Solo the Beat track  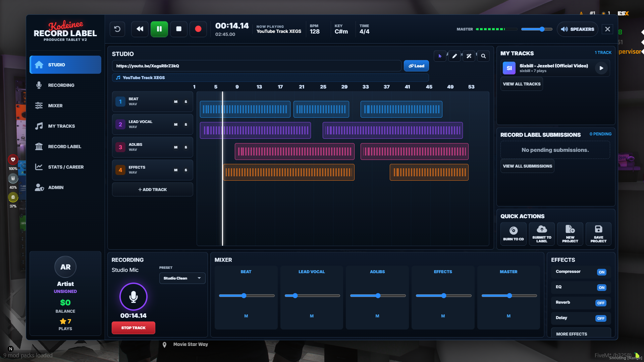[186, 102]
